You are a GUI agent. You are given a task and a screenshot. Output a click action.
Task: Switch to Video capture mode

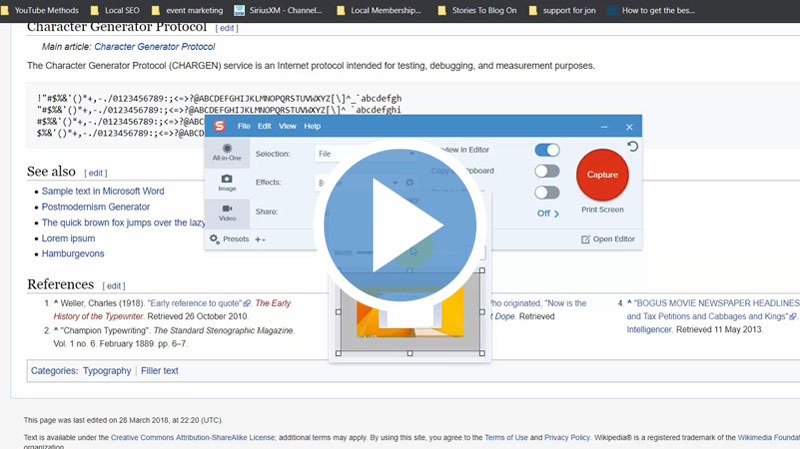(227, 212)
